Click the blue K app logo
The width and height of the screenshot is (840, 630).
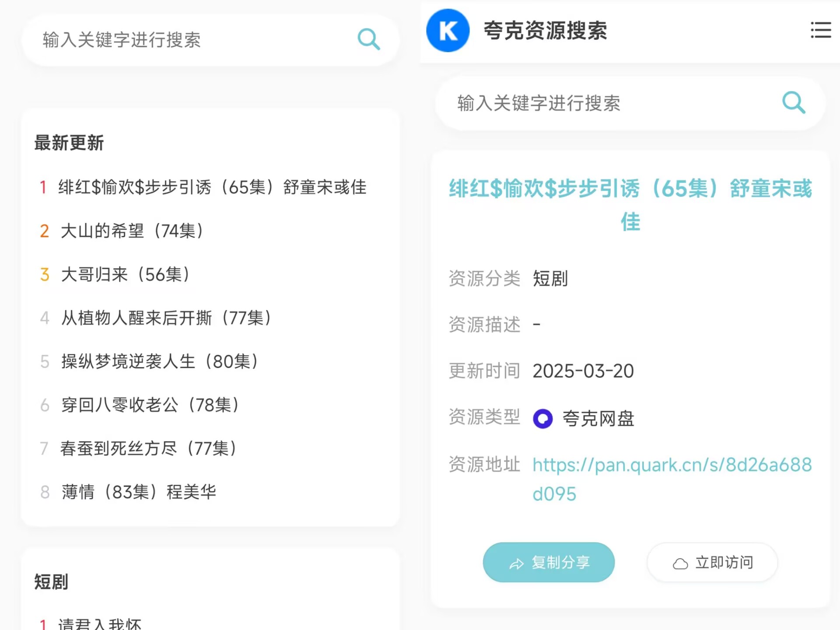[x=448, y=31]
